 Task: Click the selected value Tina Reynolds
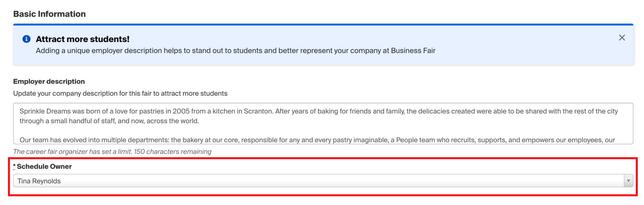click(39, 181)
